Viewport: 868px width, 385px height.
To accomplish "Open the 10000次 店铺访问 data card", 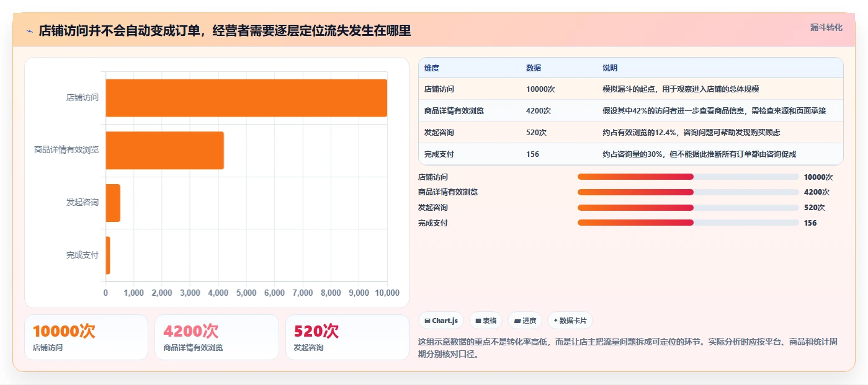I will click(x=86, y=337).
